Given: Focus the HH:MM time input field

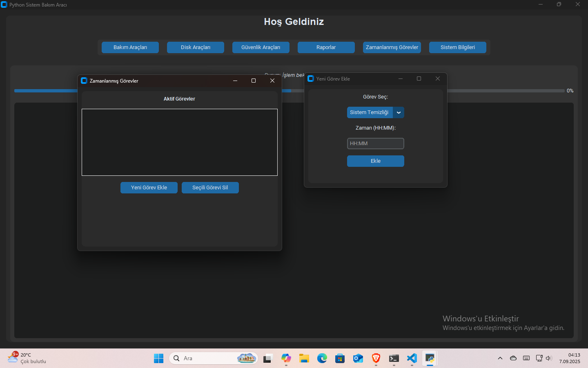Looking at the screenshot, I should coord(376,144).
